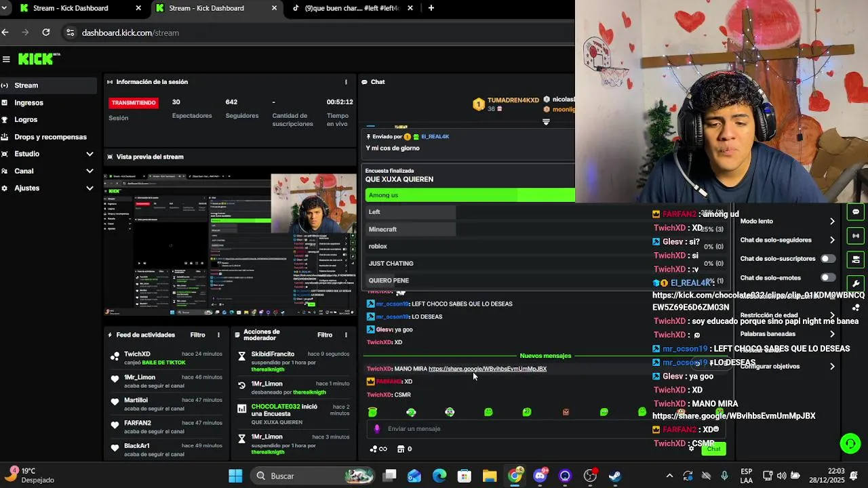This screenshot has width=868, height=488.
Task: Select Stream in the sidebar
Action: click(49, 85)
